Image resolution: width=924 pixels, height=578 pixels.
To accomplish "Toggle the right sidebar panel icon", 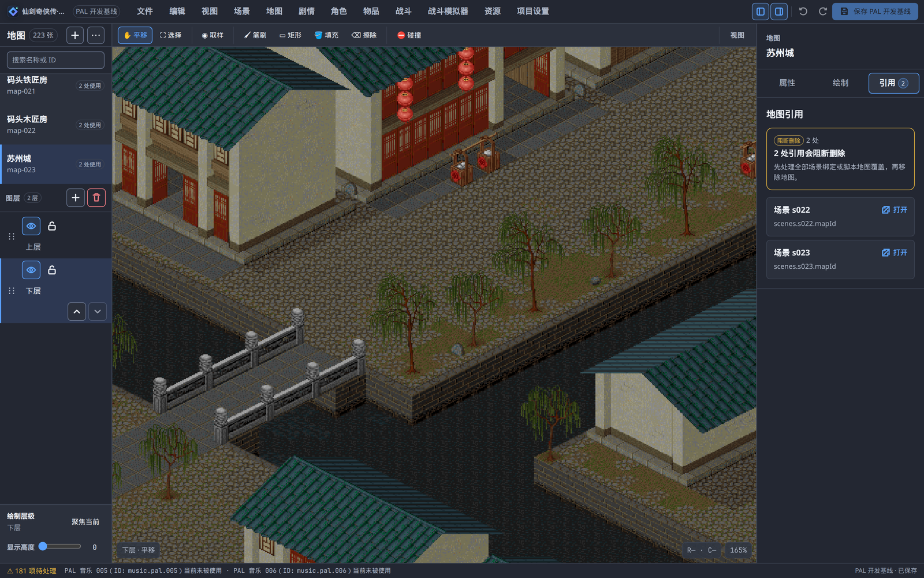I will pos(779,12).
